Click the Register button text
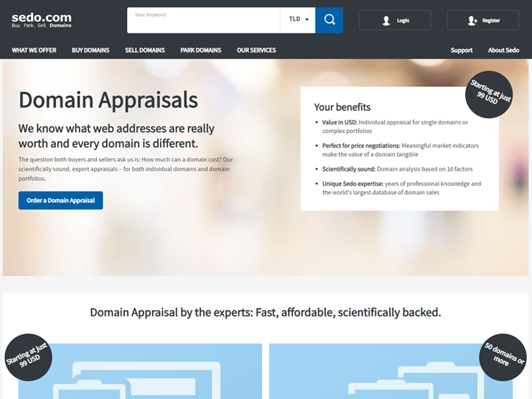532x399 pixels. point(491,21)
